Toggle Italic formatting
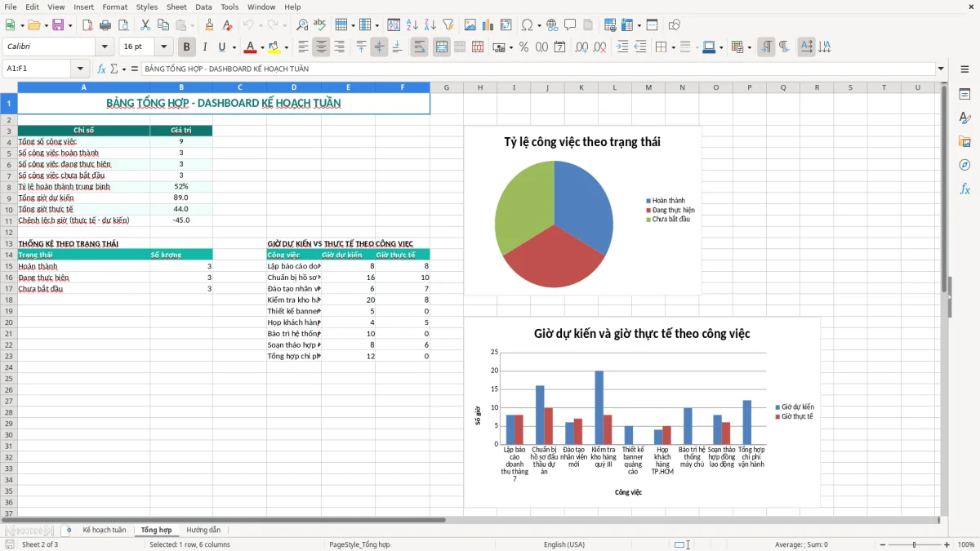Screen dimensions: 980x551 [x=205, y=47]
